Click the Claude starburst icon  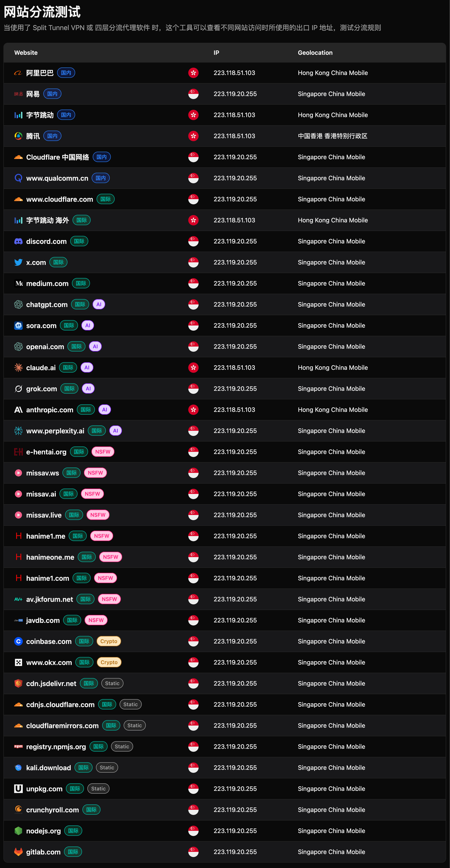click(x=18, y=368)
